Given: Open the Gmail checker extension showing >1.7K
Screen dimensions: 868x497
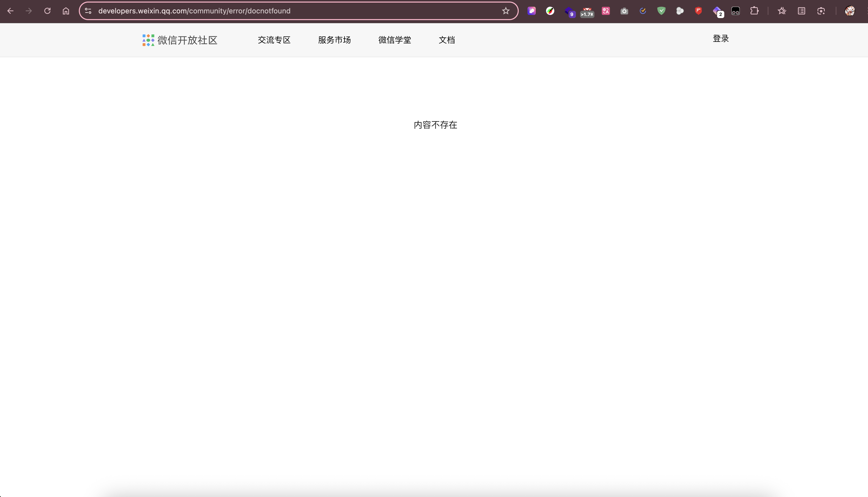Looking at the screenshot, I should 587,12.
